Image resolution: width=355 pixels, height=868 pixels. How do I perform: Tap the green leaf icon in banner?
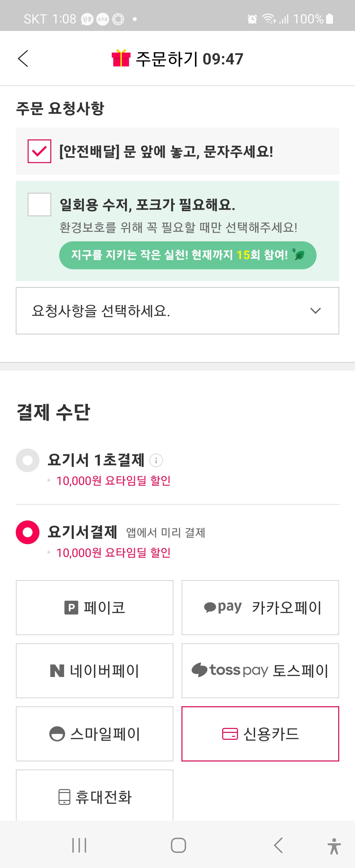point(298,255)
